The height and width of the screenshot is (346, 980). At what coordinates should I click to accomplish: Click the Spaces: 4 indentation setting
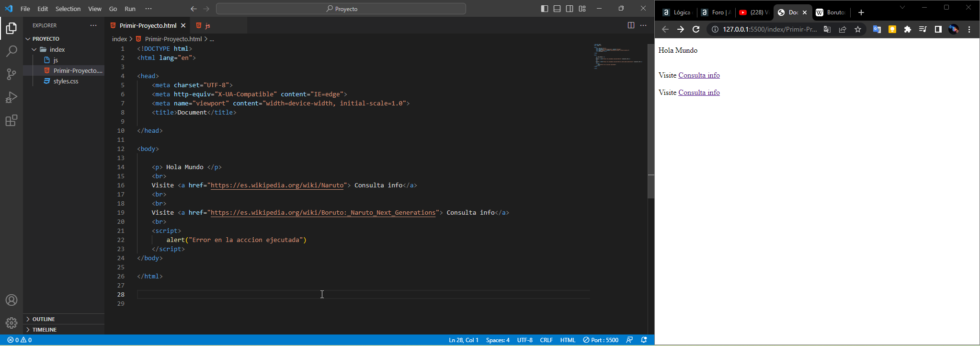coord(498,340)
